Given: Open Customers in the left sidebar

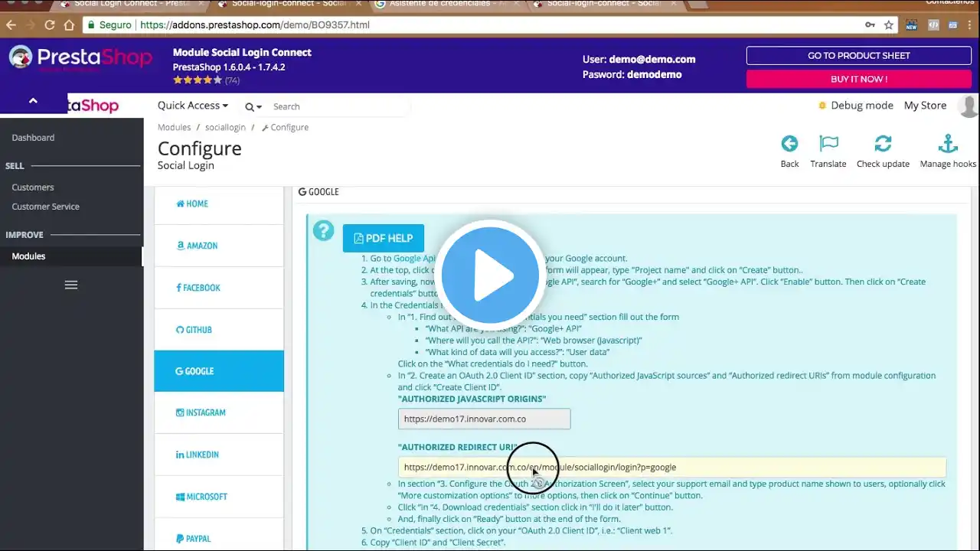Looking at the screenshot, I should [x=33, y=187].
